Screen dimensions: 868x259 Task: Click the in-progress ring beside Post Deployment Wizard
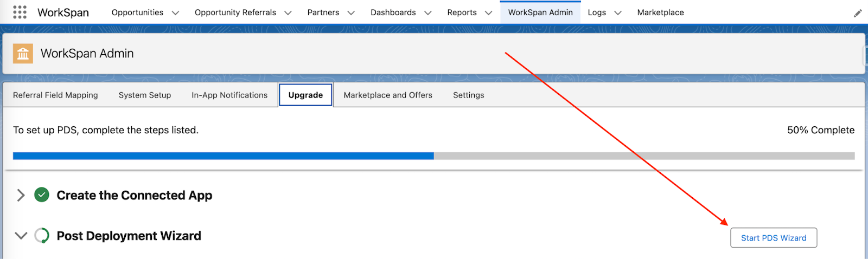(42, 236)
